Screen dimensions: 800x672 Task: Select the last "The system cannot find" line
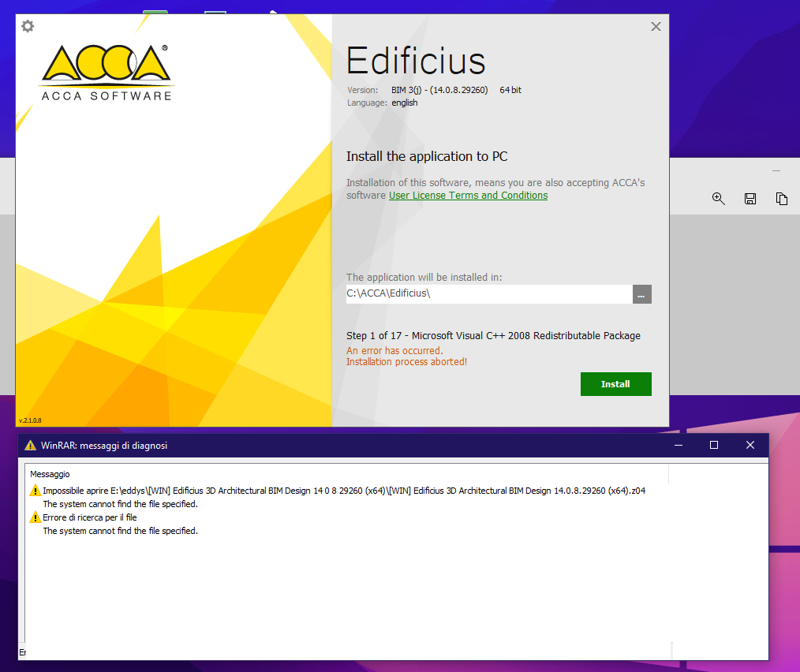click(x=120, y=532)
